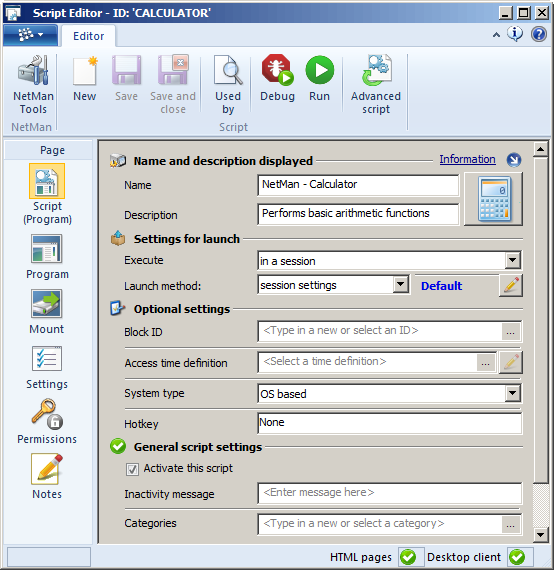This screenshot has width=554, height=570.
Task: Open the Settings page
Action: (x=47, y=367)
